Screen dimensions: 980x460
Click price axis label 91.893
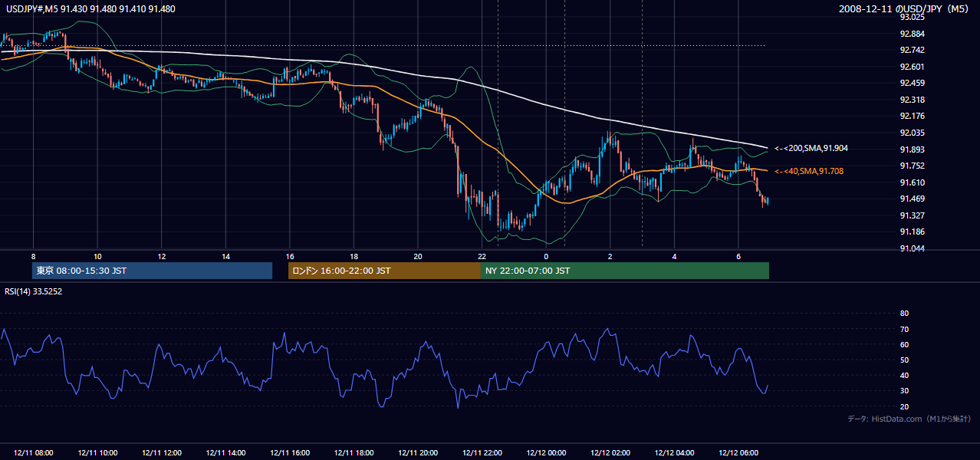click(x=912, y=149)
